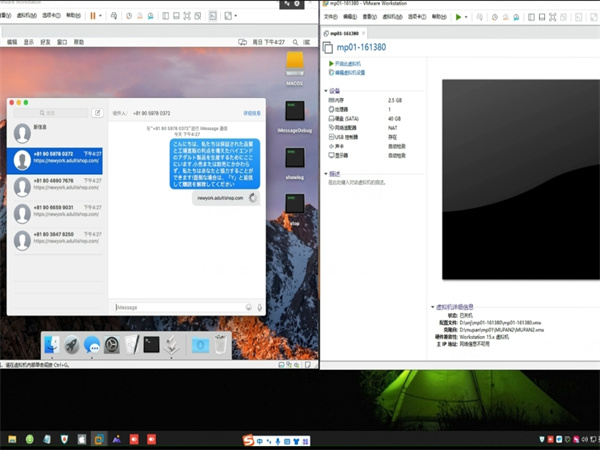Viewport: 600px width, 450px height.
Task: Open Launchpad from the macOS dock
Action: pyautogui.click(x=71, y=345)
